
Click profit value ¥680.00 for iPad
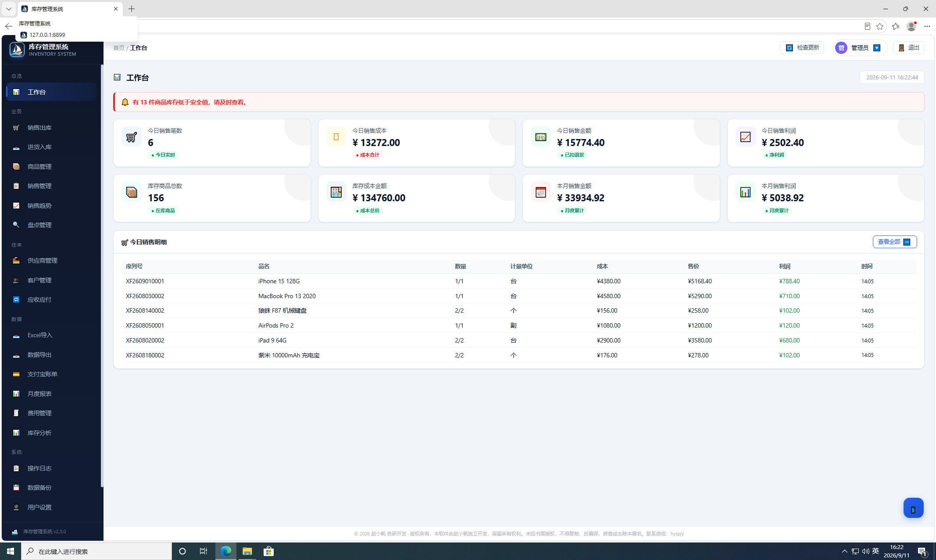789,340
